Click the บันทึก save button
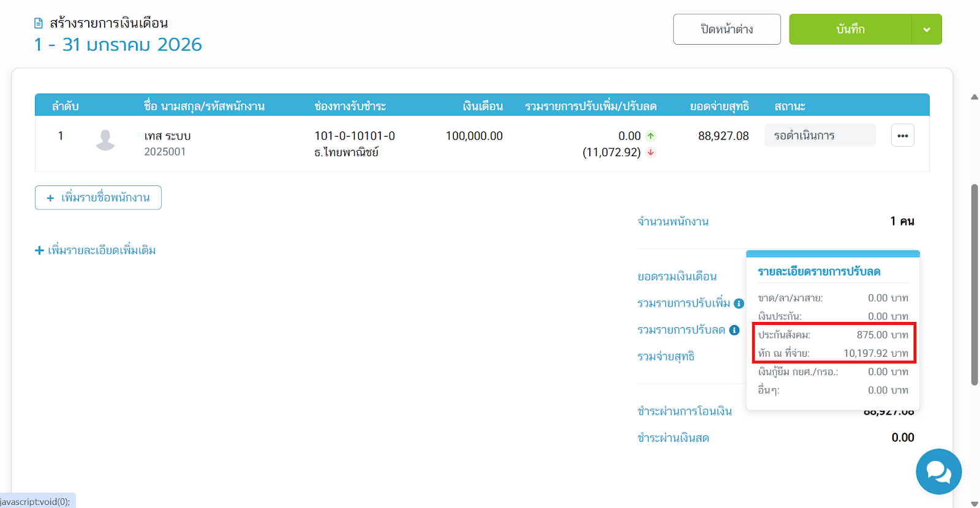The image size is (980, 508). (850, 29)
